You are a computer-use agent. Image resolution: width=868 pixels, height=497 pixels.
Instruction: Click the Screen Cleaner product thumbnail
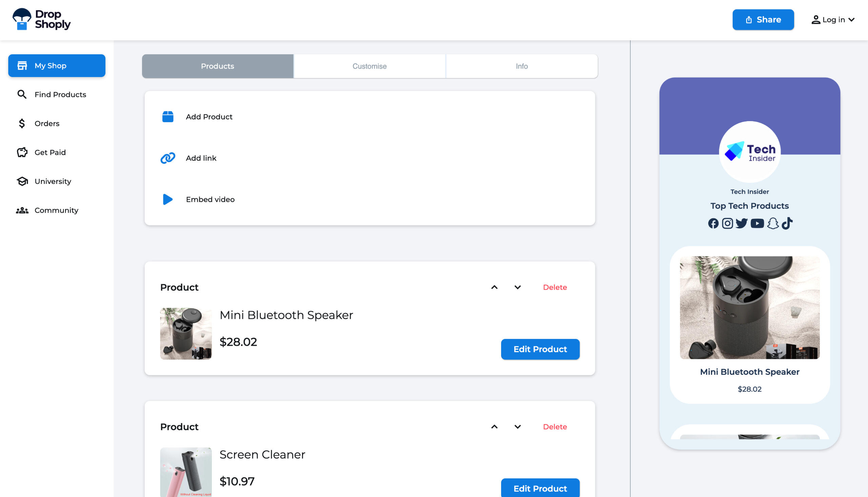coord(186,472)
